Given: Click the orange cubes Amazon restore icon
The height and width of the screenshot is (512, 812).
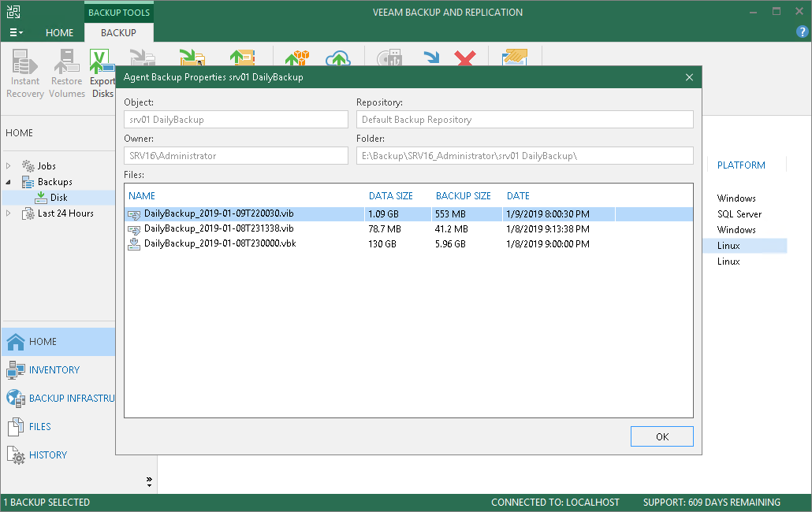Looking at the screenshot, I should [x=297, y=58].
